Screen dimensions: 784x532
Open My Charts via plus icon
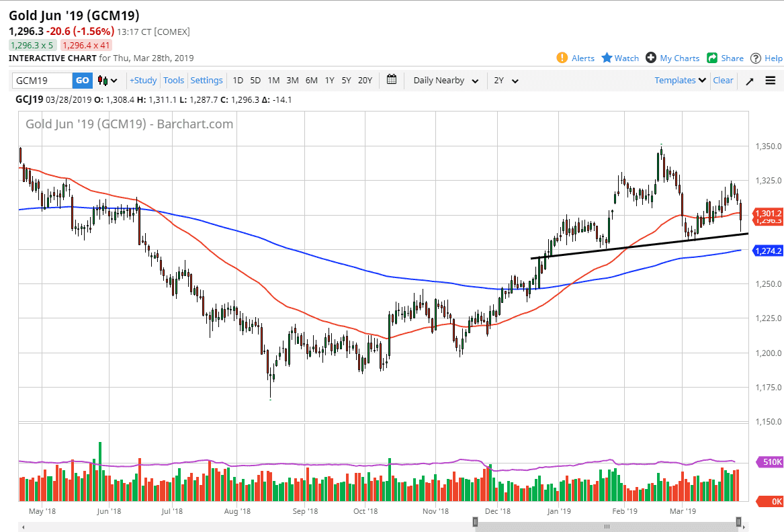click(650, 58)
